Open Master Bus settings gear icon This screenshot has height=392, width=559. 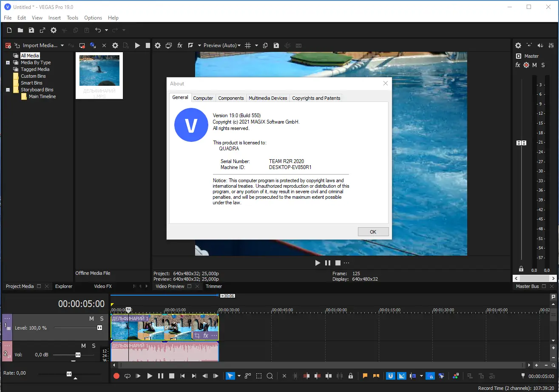pyautogui.click(x=518, y=45)
